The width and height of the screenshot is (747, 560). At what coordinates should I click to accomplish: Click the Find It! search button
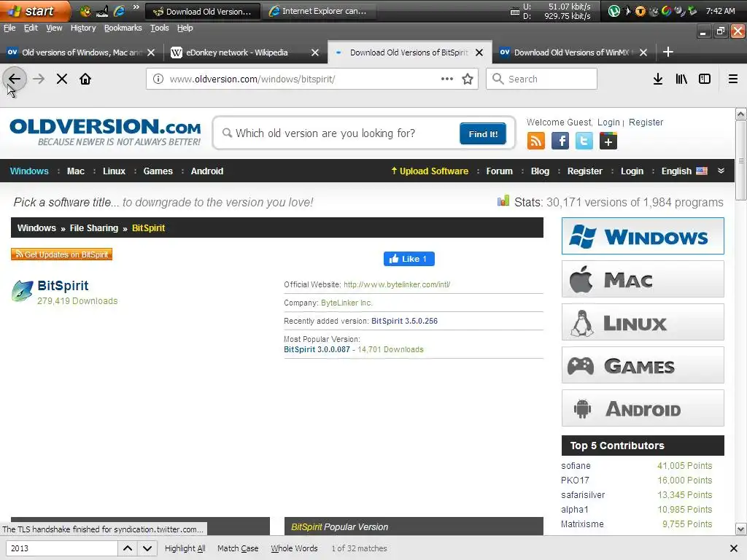click(x=483, y=134)
